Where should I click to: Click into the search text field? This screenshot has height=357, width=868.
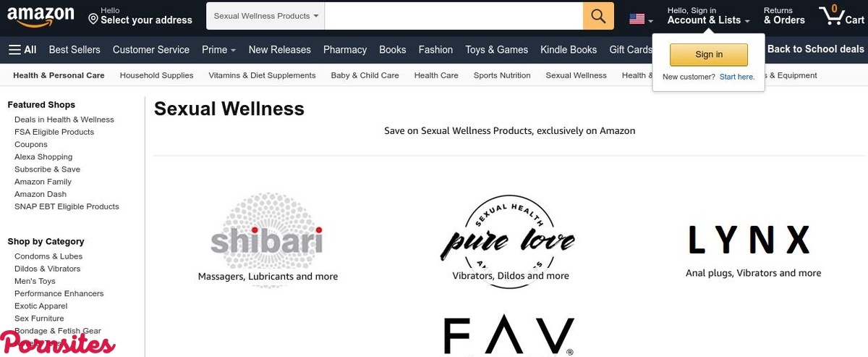click(x=454, y=16)
